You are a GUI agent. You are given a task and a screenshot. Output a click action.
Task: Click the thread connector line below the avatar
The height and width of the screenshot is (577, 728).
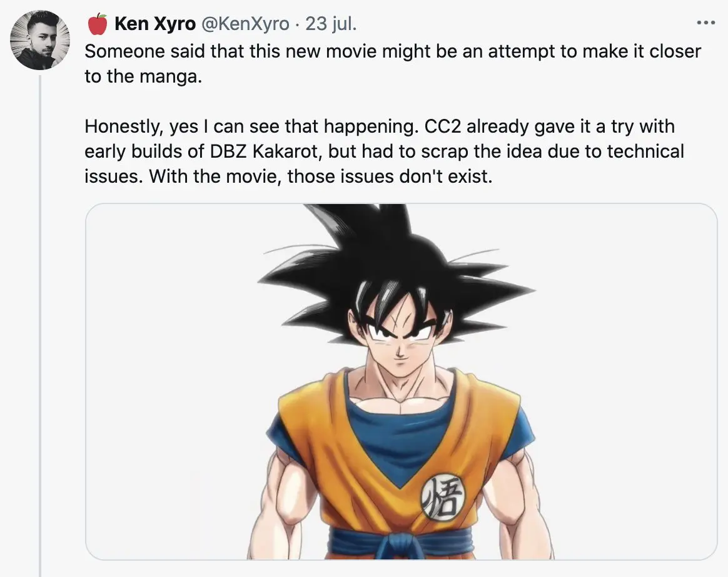click(x=40, y=313)
